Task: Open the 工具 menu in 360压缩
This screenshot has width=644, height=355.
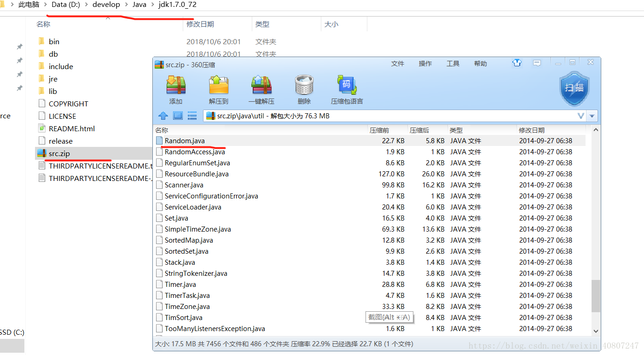Action: click(453, 64)
